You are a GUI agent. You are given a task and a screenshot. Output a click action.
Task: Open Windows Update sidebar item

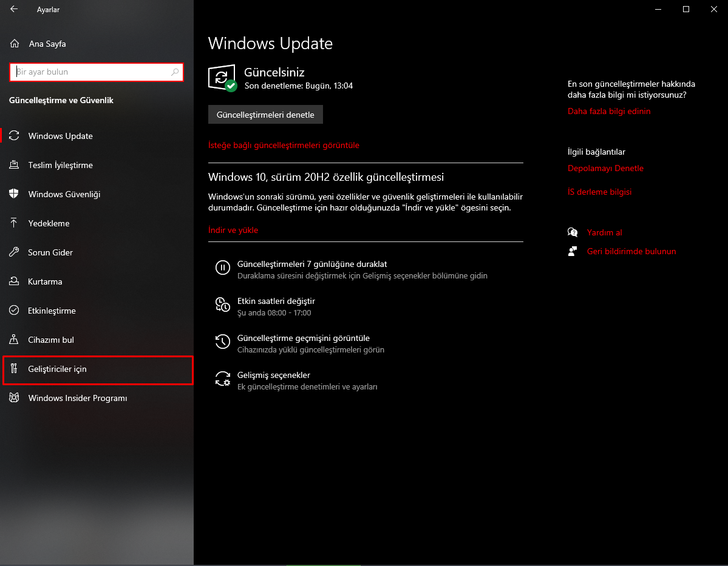pos(97,135)
